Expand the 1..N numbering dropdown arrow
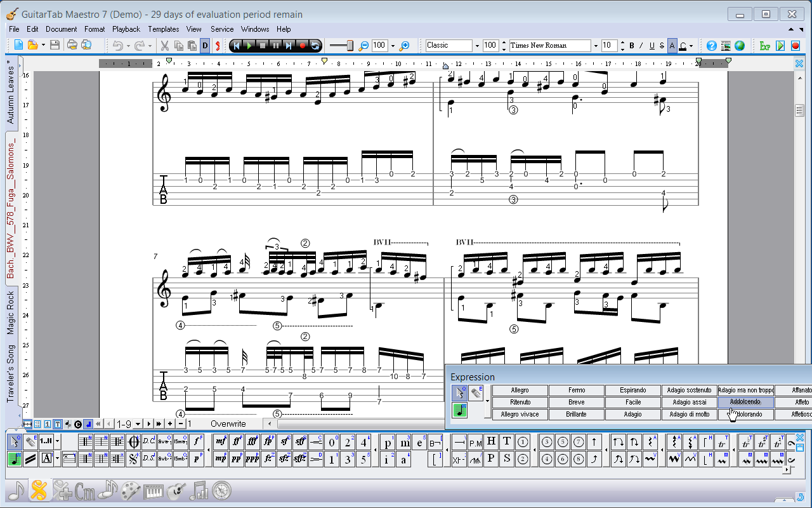This screenshot has height=508, width=812. coord(58,441)
